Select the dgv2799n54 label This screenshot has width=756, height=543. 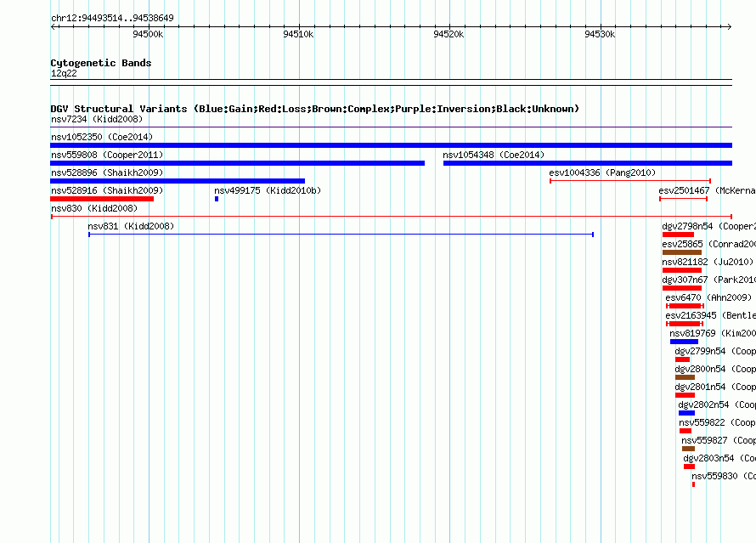(715, 351)
